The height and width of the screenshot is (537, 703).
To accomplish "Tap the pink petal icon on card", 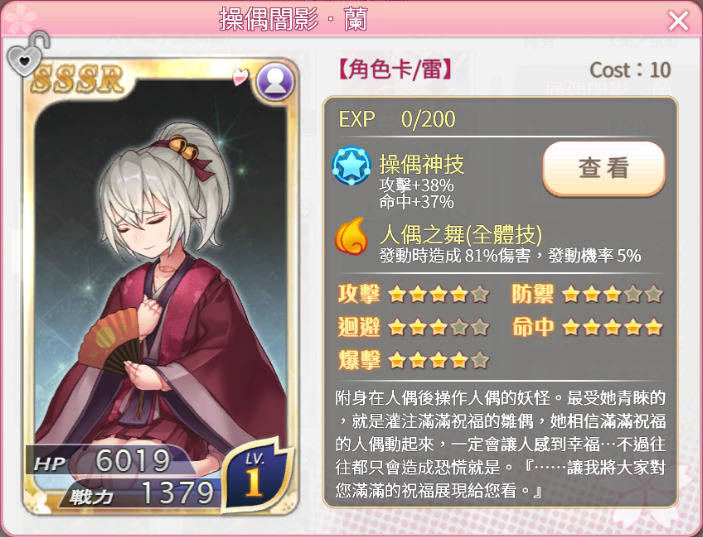I will pos(241,76).
